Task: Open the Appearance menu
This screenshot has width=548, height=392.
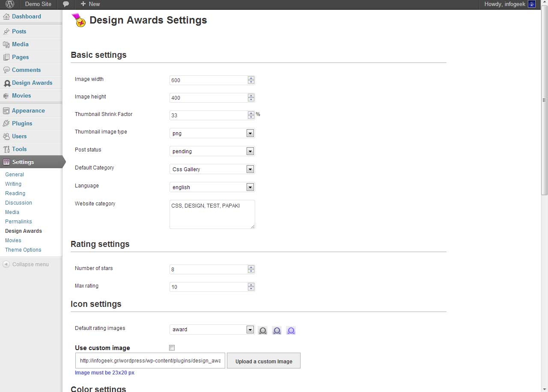Action: pos(28,111)
